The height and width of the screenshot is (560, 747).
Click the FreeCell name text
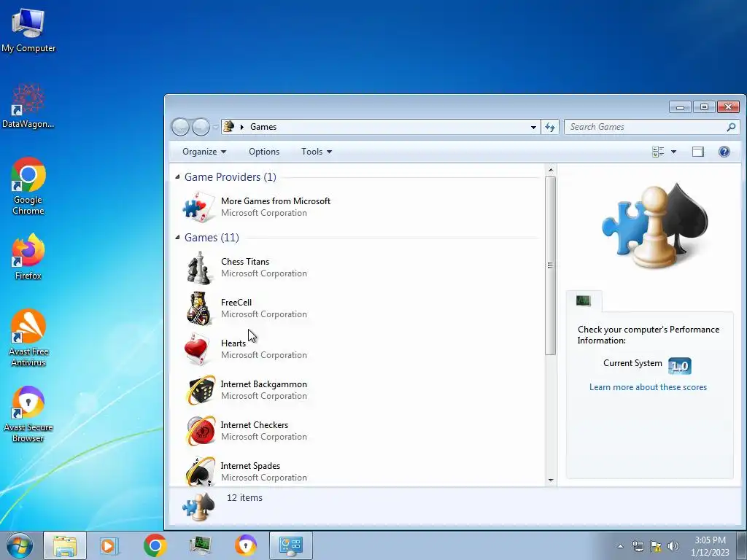coord(236,303)
